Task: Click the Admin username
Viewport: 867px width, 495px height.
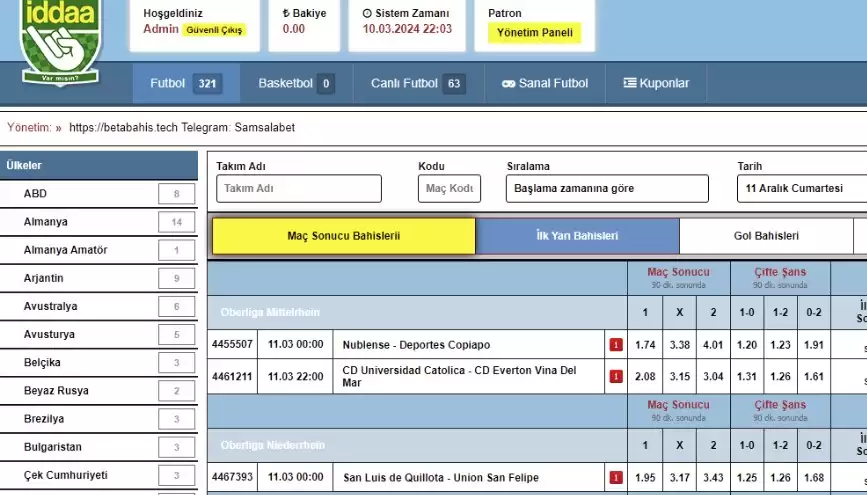Action: tap(161, 29)
